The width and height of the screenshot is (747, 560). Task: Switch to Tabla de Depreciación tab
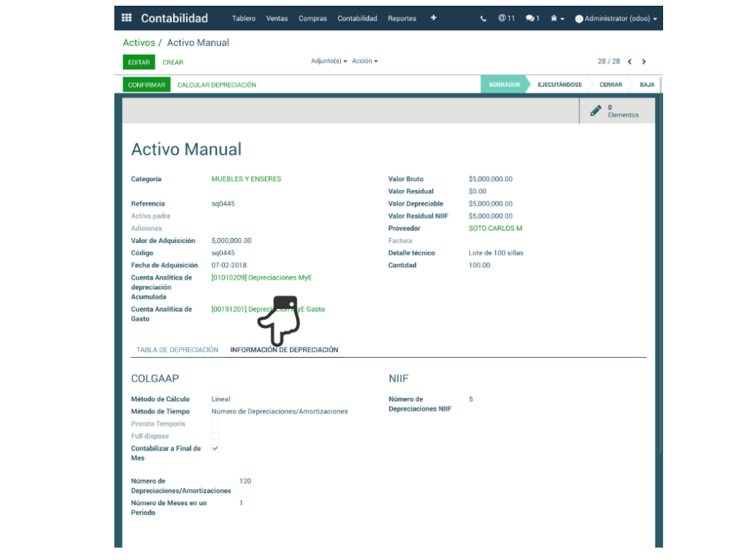tap(177, 350)
